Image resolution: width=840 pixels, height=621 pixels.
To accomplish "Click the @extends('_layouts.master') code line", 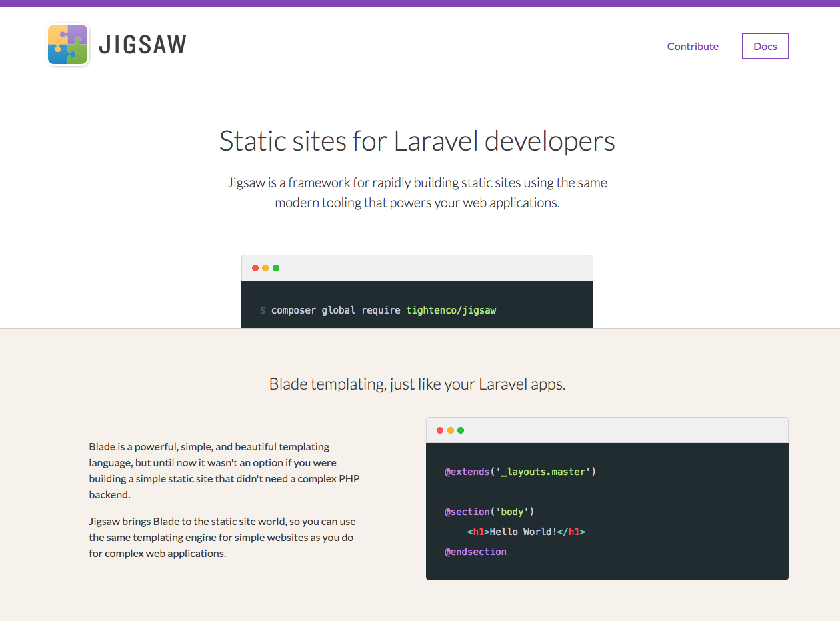I will tap(520, 472).
